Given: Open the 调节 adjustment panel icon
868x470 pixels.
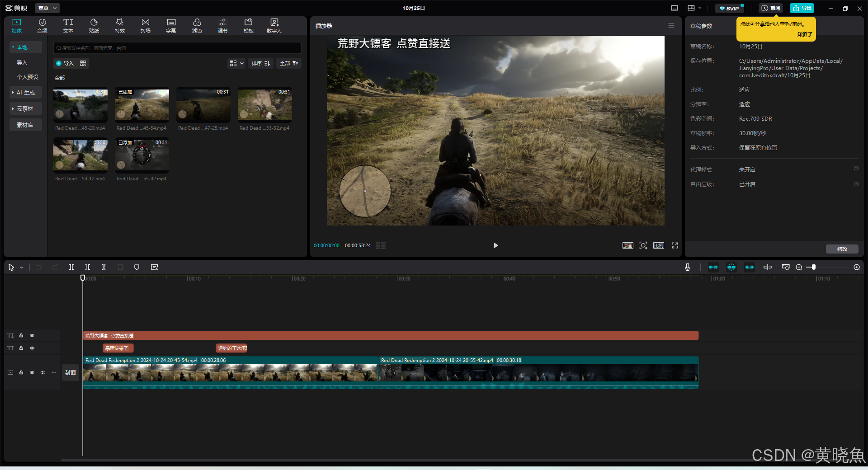Looking at the screenshot, I should point(223,26).
